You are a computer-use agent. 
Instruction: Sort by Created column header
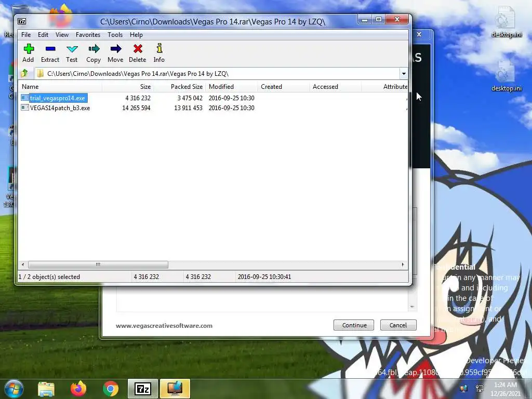coord(283,87)
